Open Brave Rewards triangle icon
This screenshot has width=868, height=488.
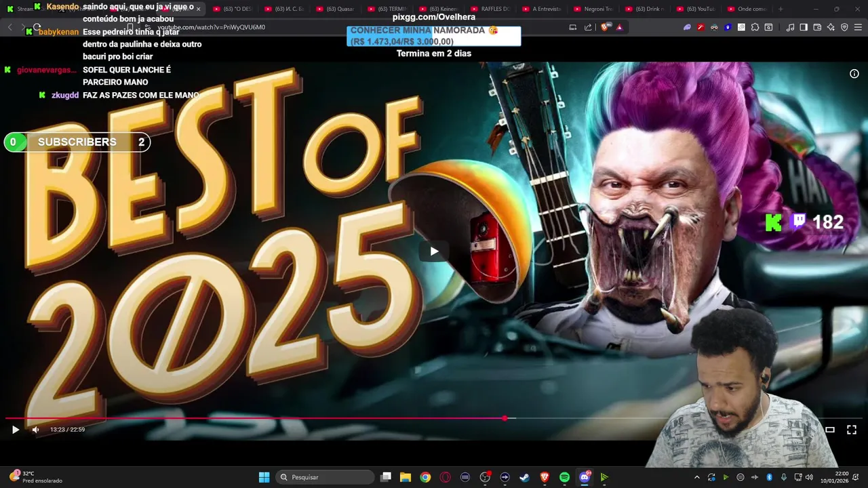[x=619, y=27]
